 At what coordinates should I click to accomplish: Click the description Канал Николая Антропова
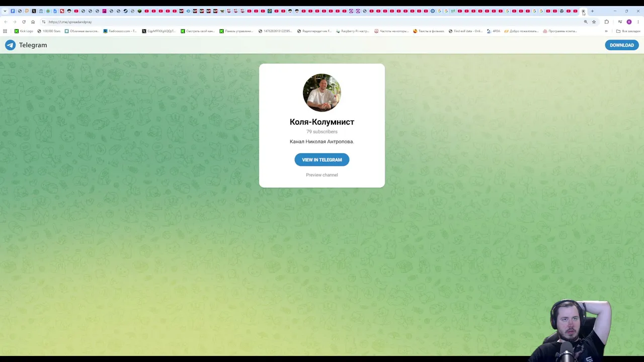click(322, 142)
